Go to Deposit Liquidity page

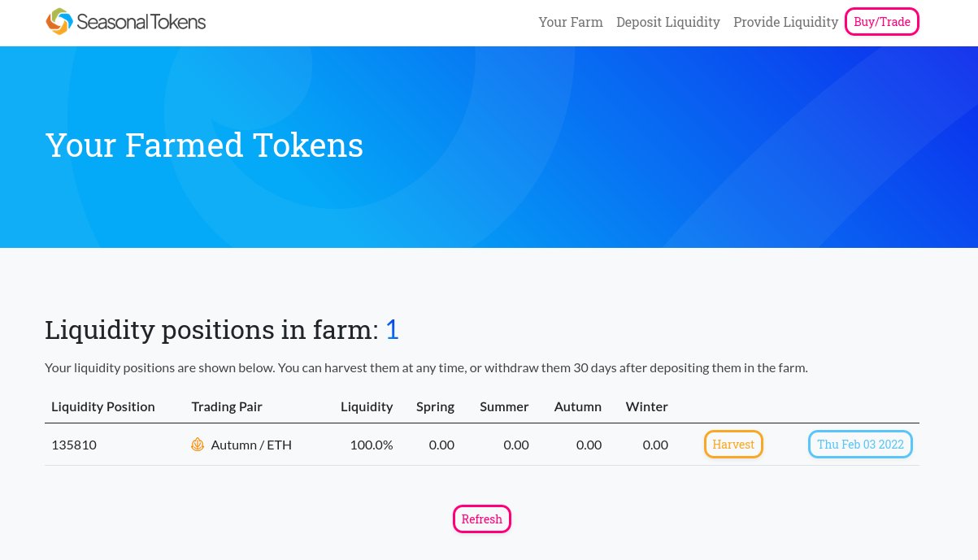pyautogui.click(x=668, y=22)
